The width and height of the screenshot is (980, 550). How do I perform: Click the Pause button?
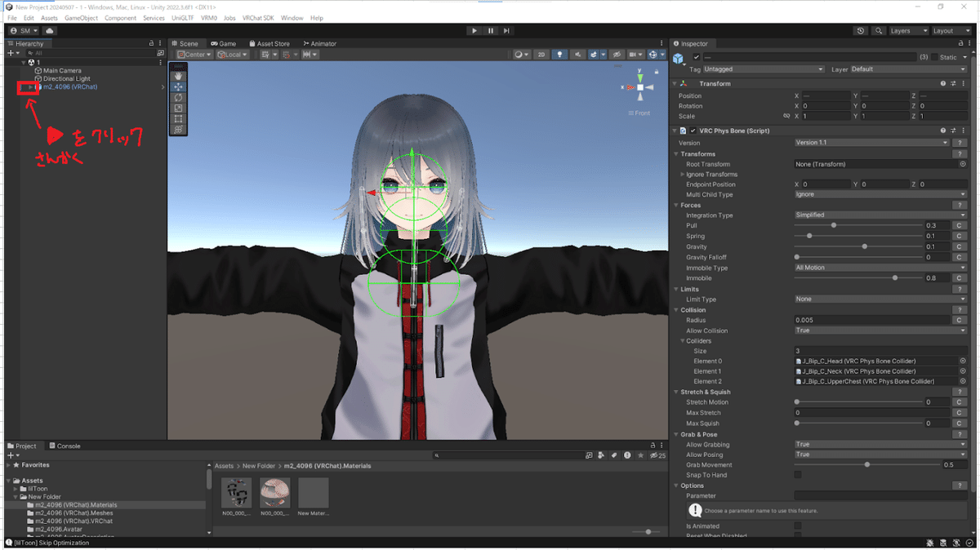[x=491, y=31]
